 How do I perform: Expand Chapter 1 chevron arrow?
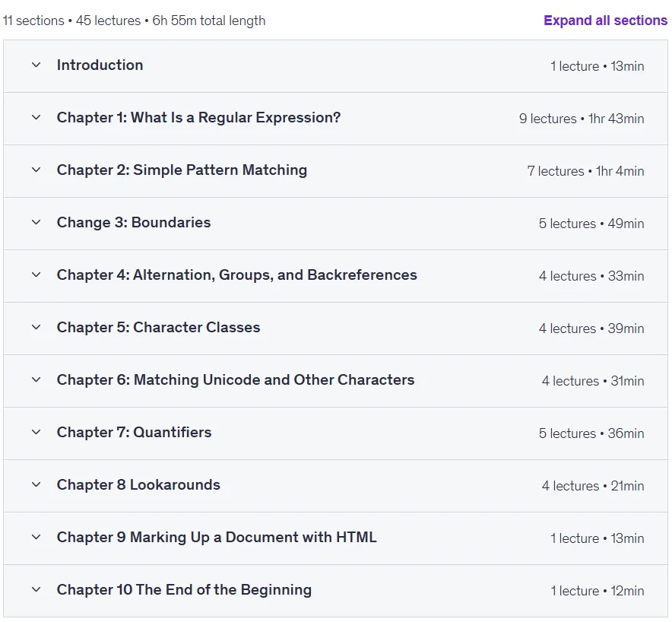pyautogui.click(x=36, y=117)
